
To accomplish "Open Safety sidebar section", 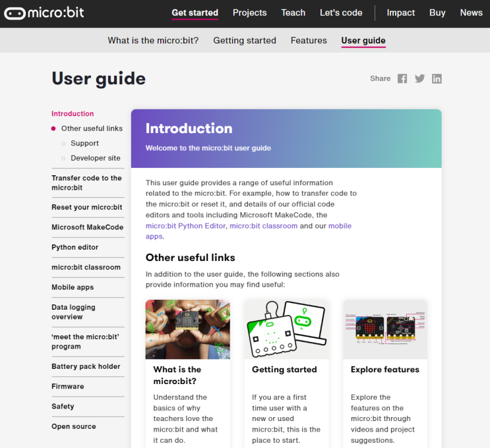I will click(x=63, y=406).
